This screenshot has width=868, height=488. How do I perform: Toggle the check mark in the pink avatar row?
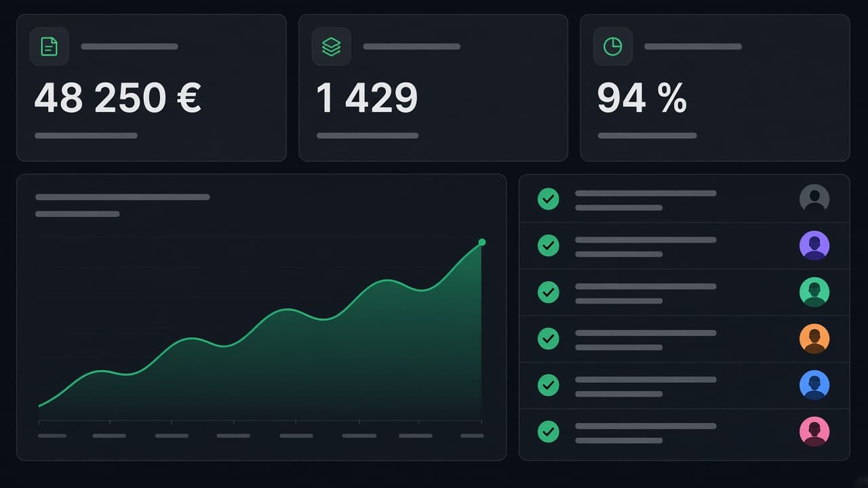(549, 432)
